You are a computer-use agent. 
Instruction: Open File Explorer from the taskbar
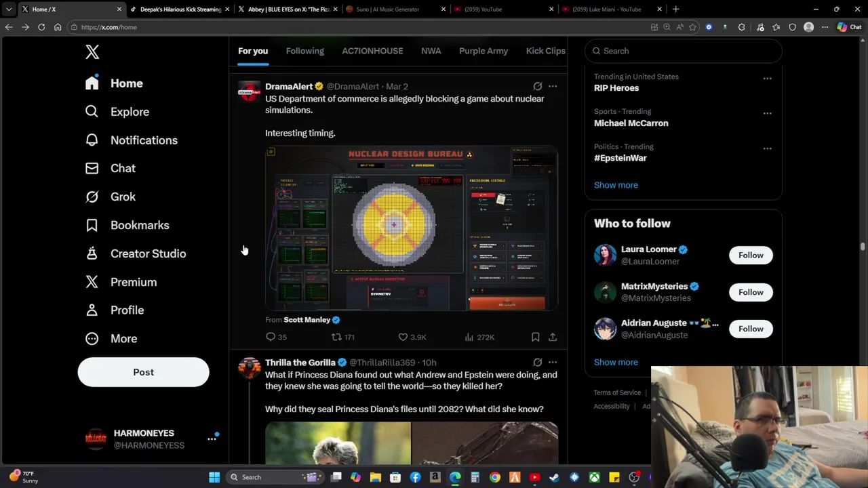pyautogui.click(x=375, y=477)
